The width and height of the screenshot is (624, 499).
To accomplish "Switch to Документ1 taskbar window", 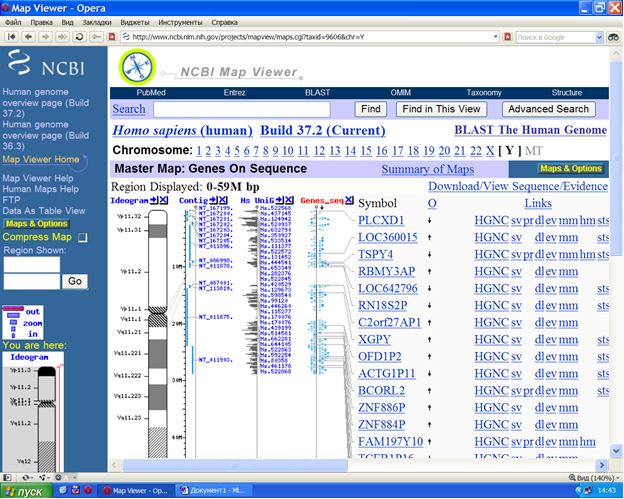I will point(212,491).
